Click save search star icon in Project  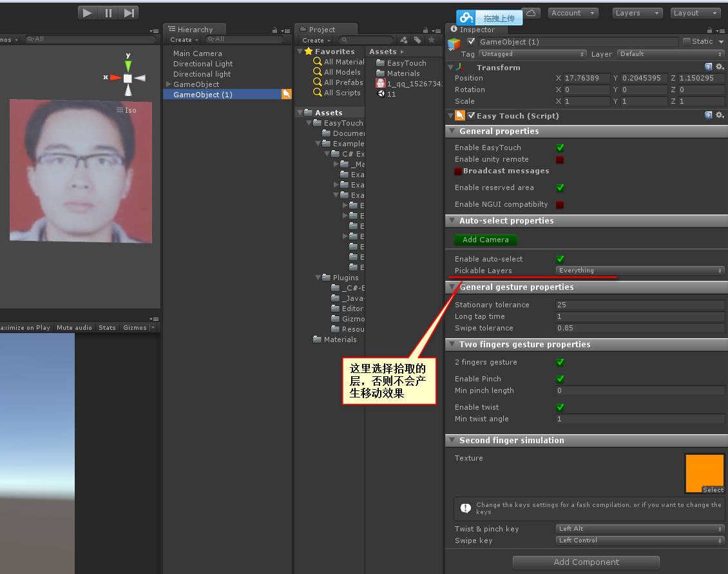[x=431, y=40]
